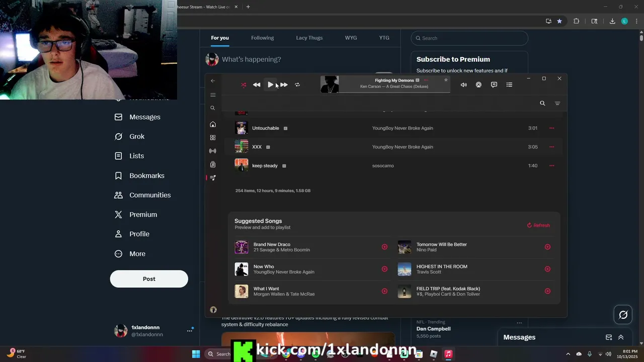Open more options for Untouchable

pos(552,128)
